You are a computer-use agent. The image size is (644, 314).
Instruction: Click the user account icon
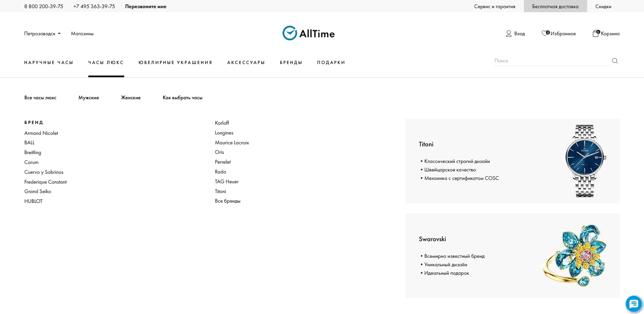coord(508,34)
